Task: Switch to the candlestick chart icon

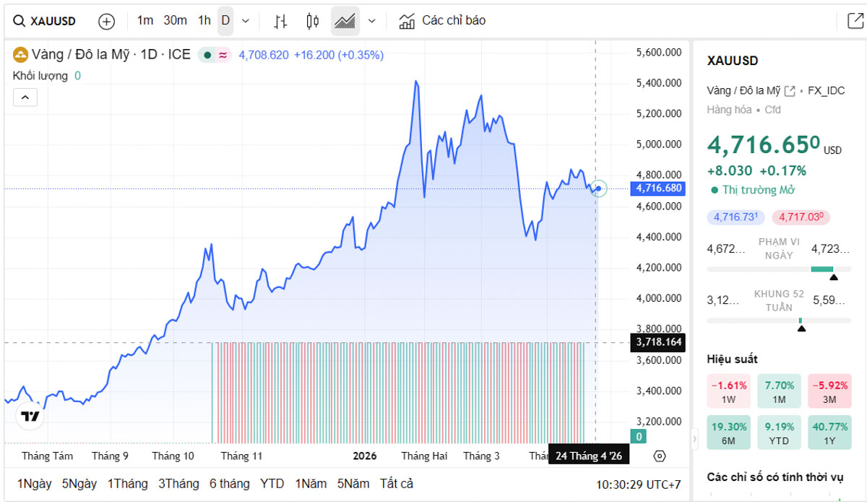Action: (312, 21)
